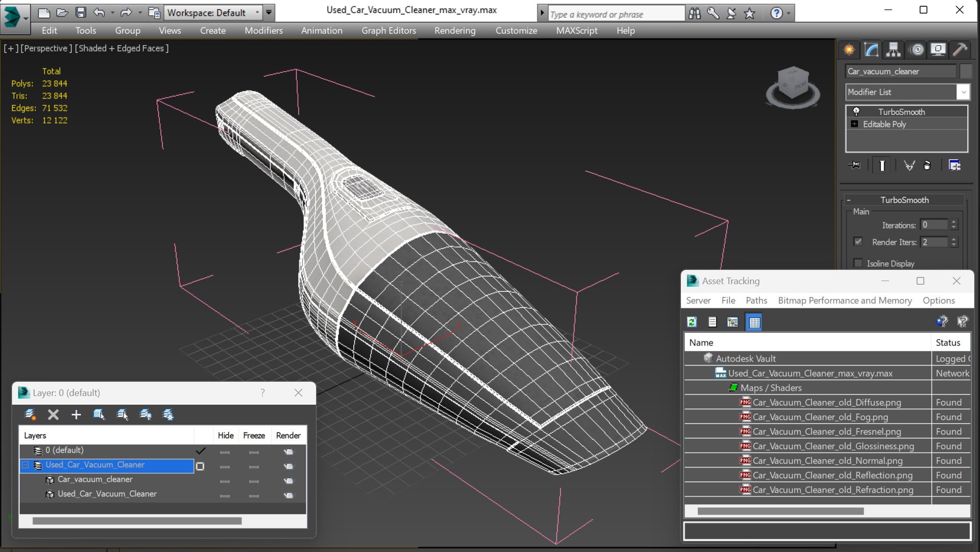Viewport: 980px width, 552px height.
Task: Click the Render column header in Layer dialog
Action: click(288, 435)
